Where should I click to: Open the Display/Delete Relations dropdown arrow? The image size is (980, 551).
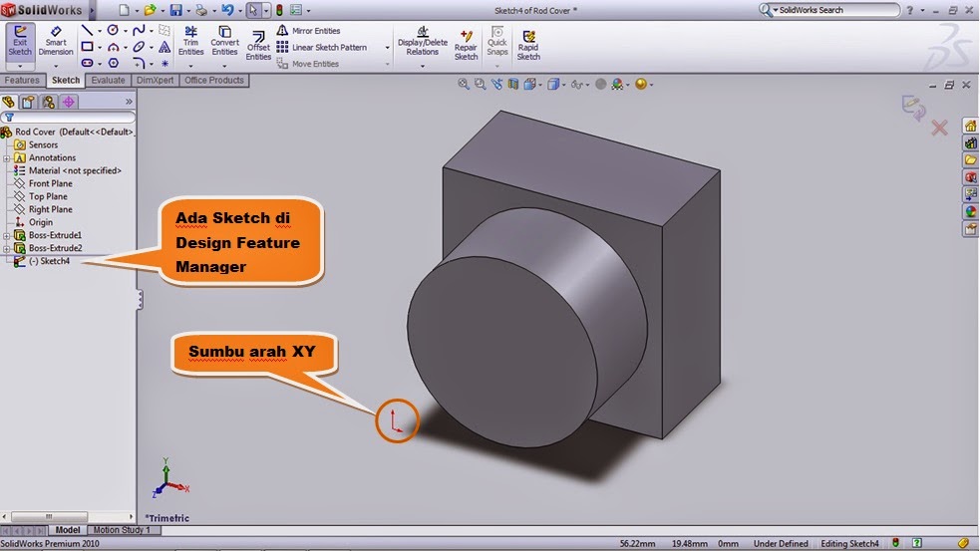click(422, 66)
